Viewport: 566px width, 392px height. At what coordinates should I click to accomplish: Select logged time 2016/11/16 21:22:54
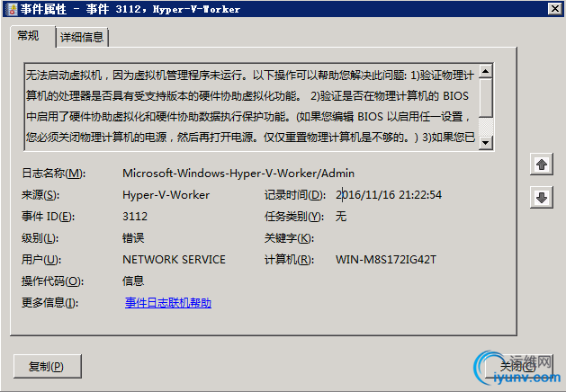[x=389, y=195]
